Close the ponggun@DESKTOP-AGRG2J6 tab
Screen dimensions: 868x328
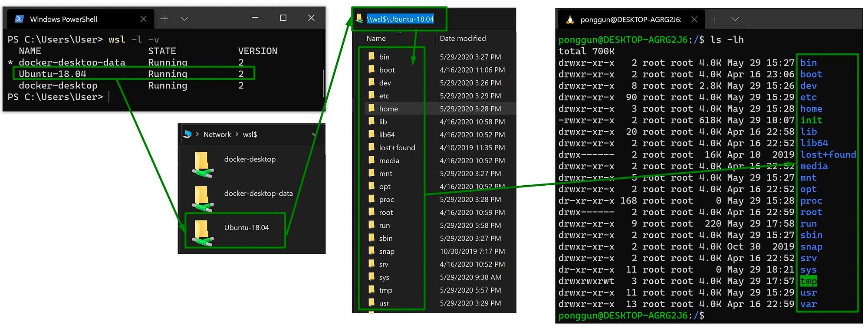pos(694,19)
